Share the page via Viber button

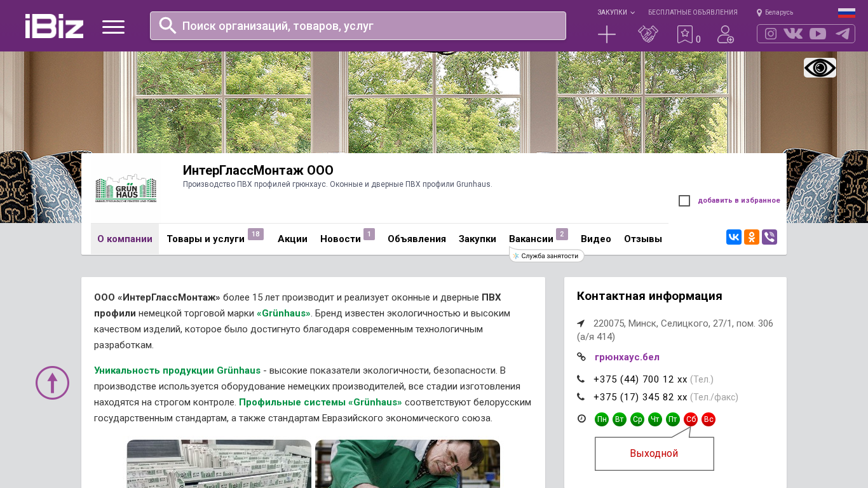[x=770, y=237]
